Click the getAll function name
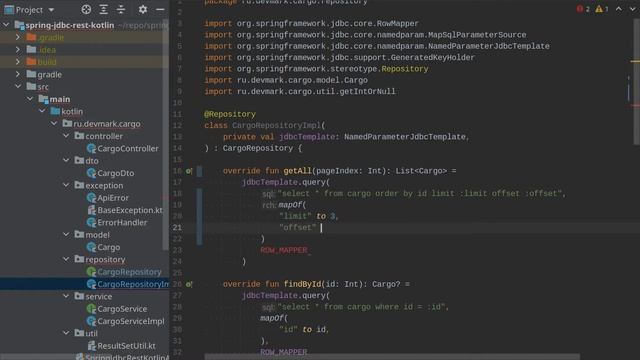640x360 pixels. click(297, 171)
